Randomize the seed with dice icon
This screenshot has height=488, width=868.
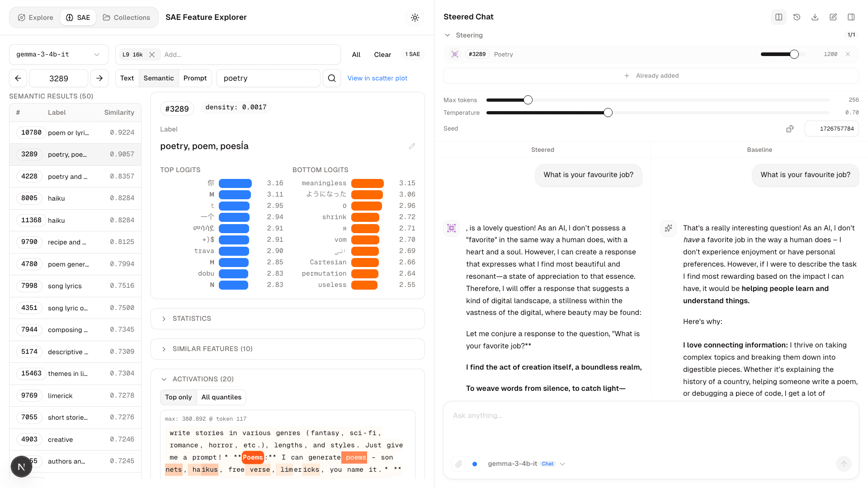click(x=790, y=129)
